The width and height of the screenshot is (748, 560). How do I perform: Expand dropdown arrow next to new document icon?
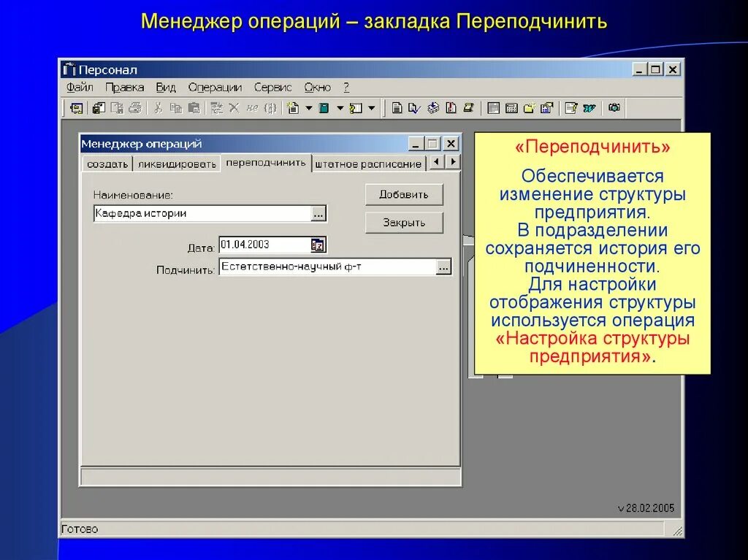(309, 108)
